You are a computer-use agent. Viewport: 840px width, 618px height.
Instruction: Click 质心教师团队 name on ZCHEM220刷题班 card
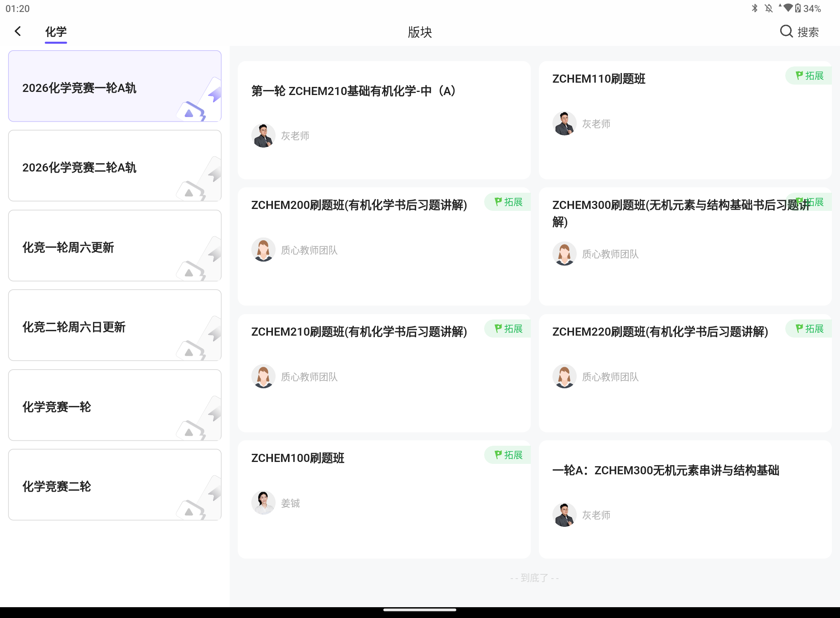click(x=610, y=377)
